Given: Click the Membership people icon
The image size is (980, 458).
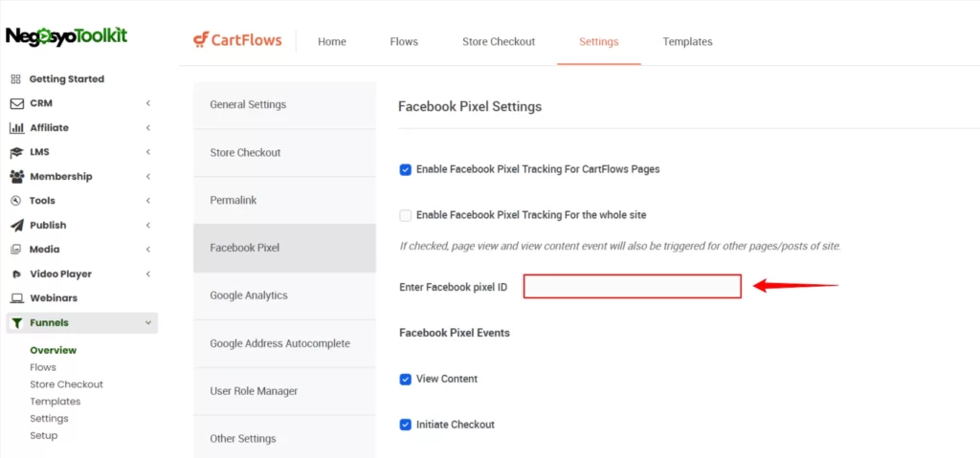Looking at the screenshot, I should point(17,177).
